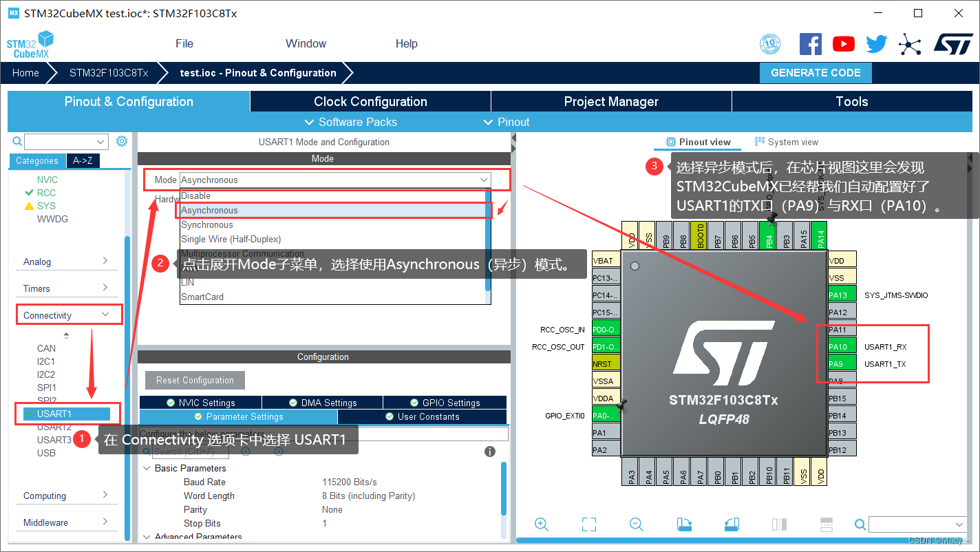Rotate the chip view counterclockwise
The height and width of the screenshot is (552, 980).
click(x=732, y=524)
